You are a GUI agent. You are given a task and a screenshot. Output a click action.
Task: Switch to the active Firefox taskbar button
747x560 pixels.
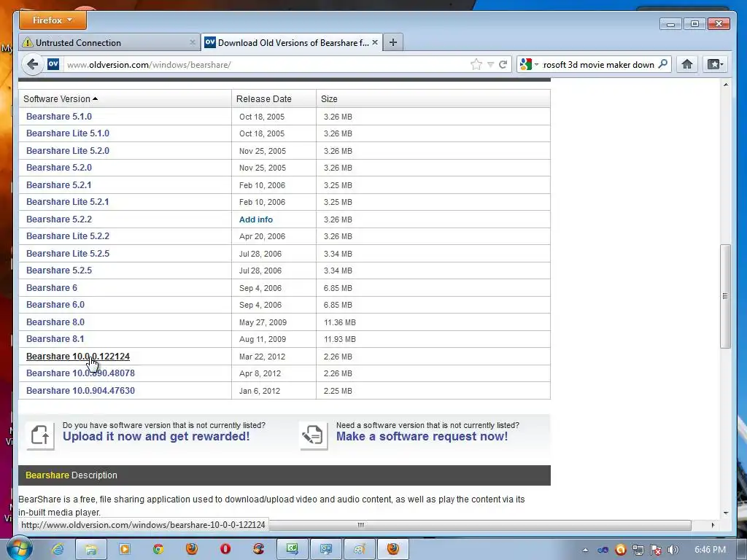(393, 550)
